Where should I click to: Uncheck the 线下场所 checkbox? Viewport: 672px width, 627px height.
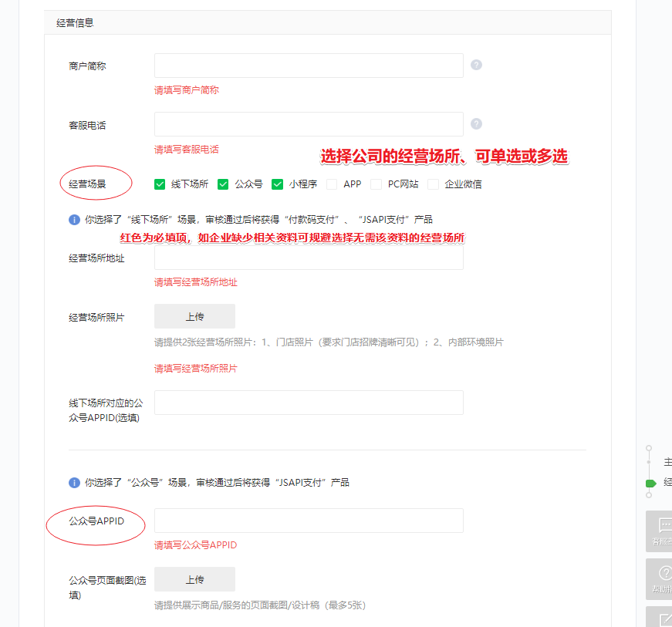[160, 184]
